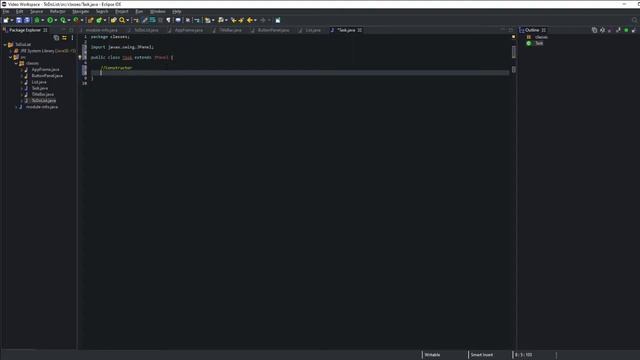
Task: Click the Open Type toolbar icon
Action: click(x=113, y=20)
